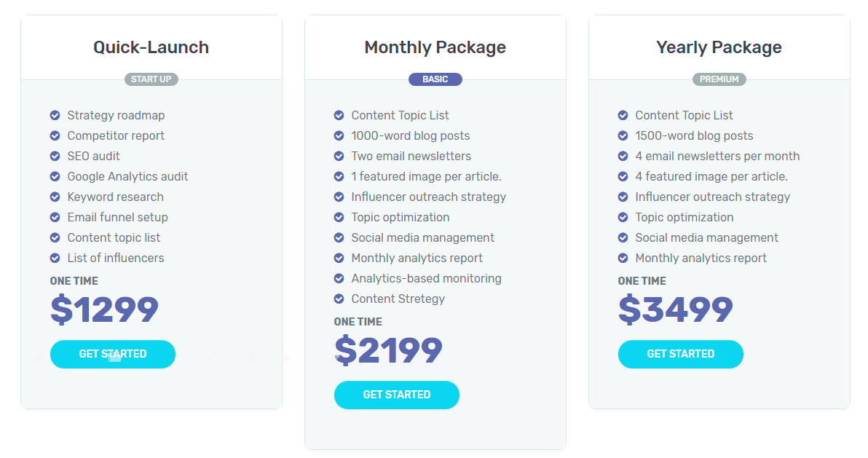Click checkmark next to 4 email newsletters per month
868x458 pixels.
623,156
